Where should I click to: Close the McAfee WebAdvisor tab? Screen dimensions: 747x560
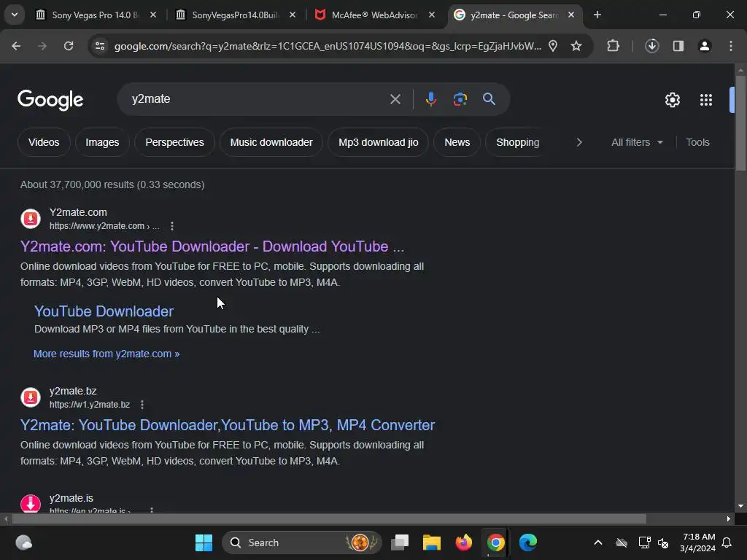click(432, 15)
